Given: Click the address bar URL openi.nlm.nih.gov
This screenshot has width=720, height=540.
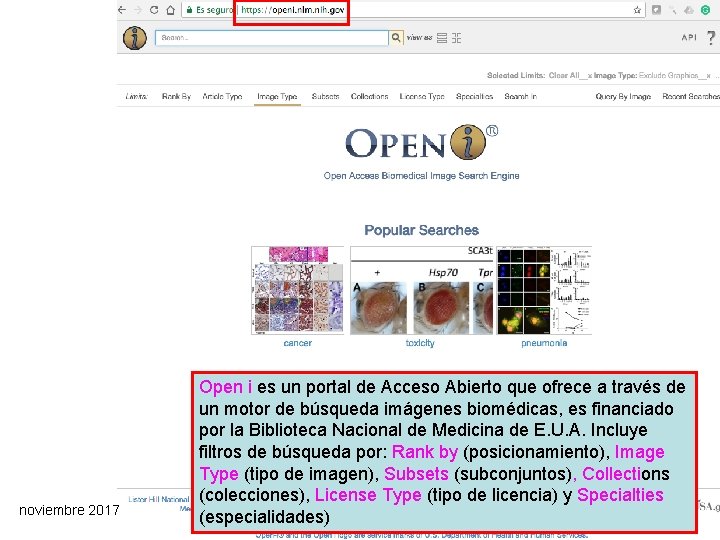Looking at the screenshot, I should coord(292,10).
